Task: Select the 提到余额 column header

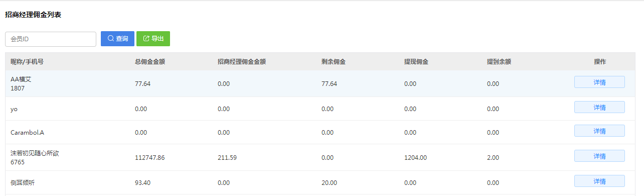Action: tap(499, 62)
